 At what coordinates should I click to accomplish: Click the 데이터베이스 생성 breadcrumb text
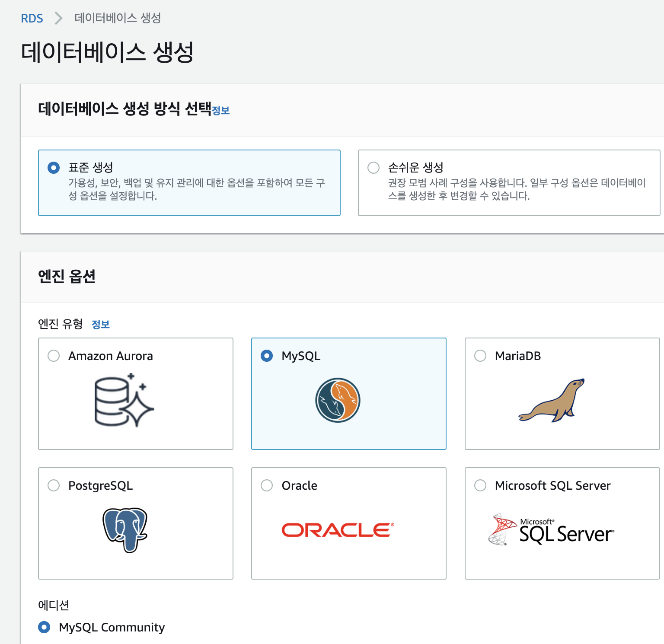coord(118,18)
